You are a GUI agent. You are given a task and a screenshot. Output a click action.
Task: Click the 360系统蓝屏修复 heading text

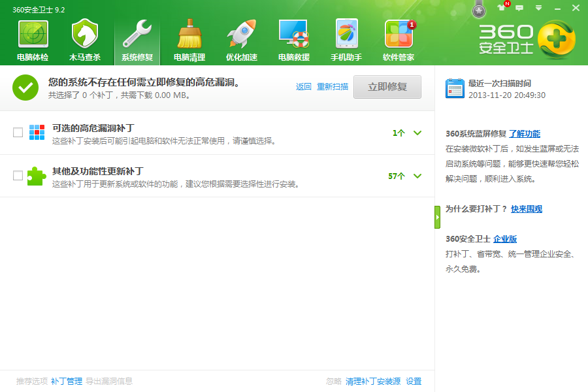(476, 133)
